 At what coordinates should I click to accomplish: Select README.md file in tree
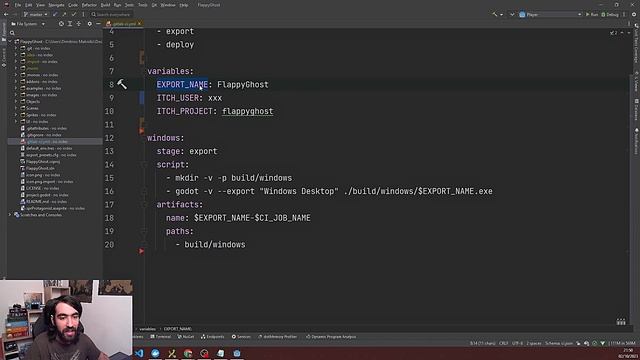(x=44, y=202)
